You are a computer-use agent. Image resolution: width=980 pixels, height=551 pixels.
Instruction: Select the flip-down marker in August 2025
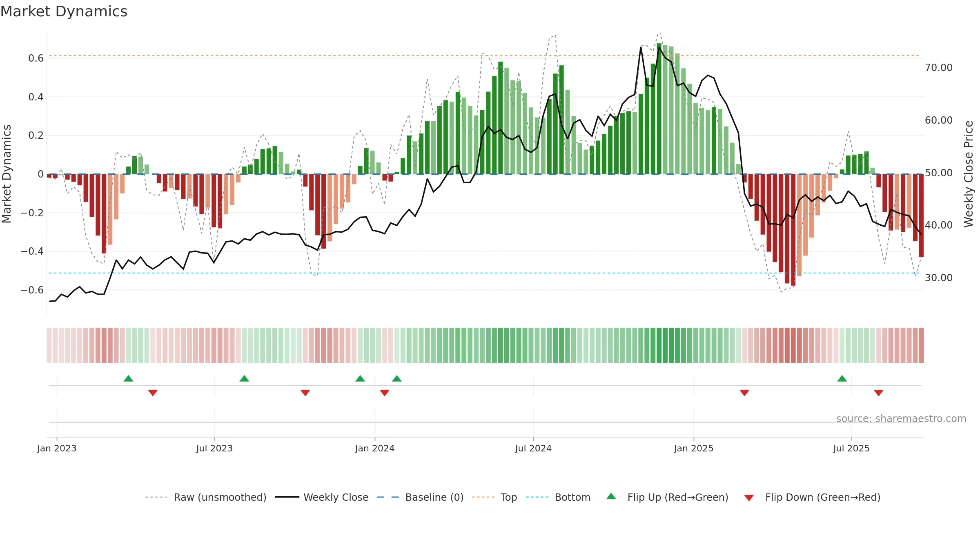(x=879, y=393)
